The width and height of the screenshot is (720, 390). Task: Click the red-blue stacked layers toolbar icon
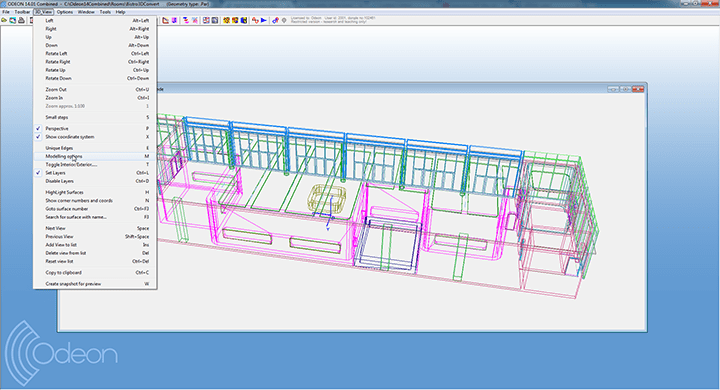pyautogui.click(x=186, y=20)
